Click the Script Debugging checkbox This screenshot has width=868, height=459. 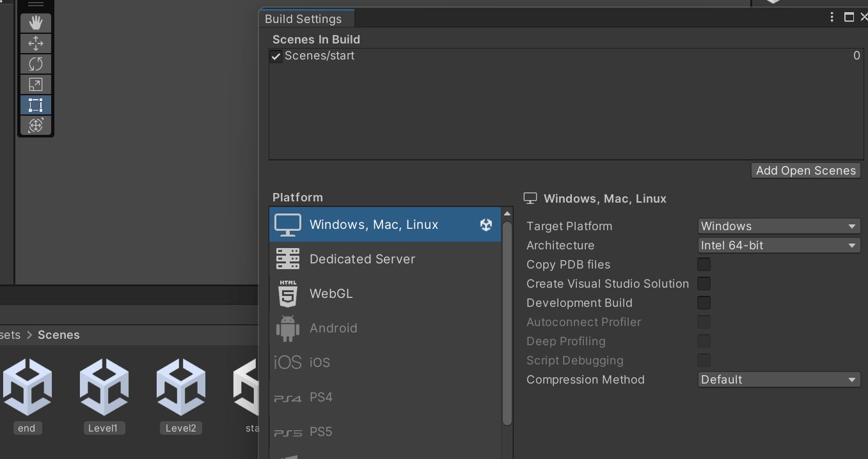(x=704, y=361)
